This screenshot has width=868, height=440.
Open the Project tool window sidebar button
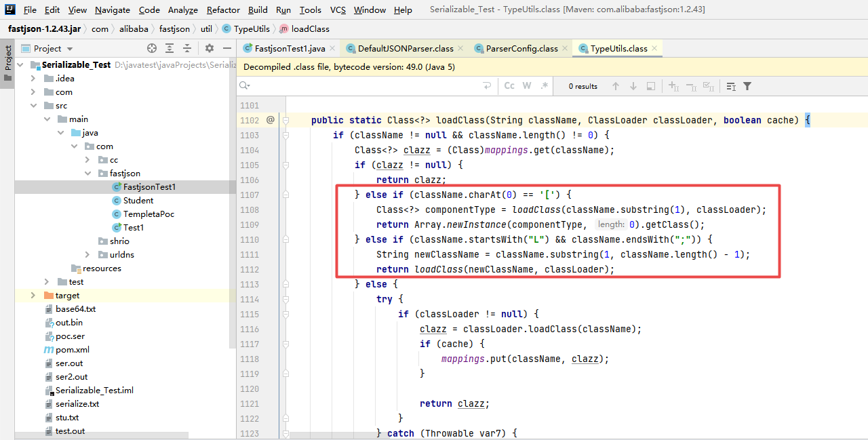[x=7, y=58]
